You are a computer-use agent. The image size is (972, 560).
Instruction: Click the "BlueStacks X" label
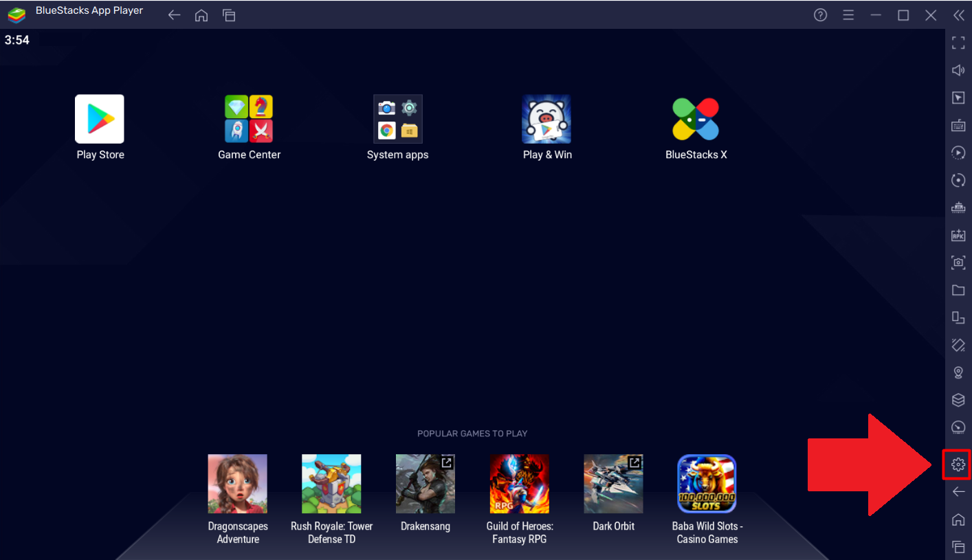click(696, 155)
